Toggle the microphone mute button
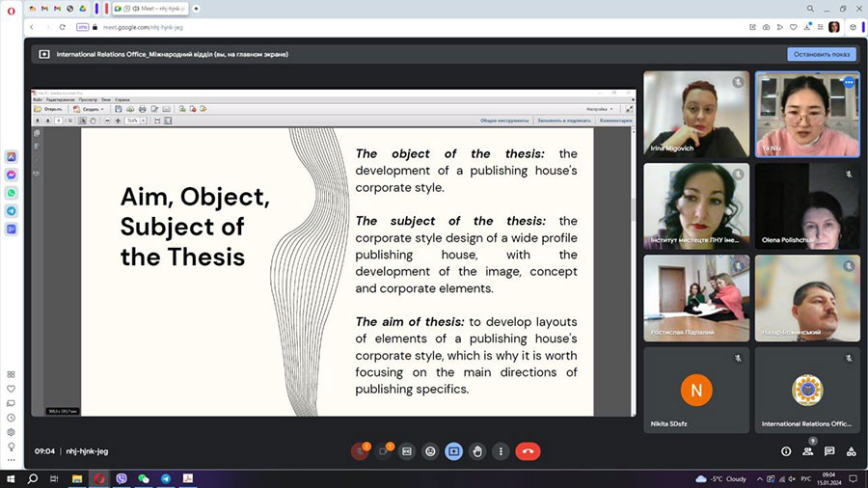Image resolution: width=868 pixels, height=488 pixels. [360, 451]
